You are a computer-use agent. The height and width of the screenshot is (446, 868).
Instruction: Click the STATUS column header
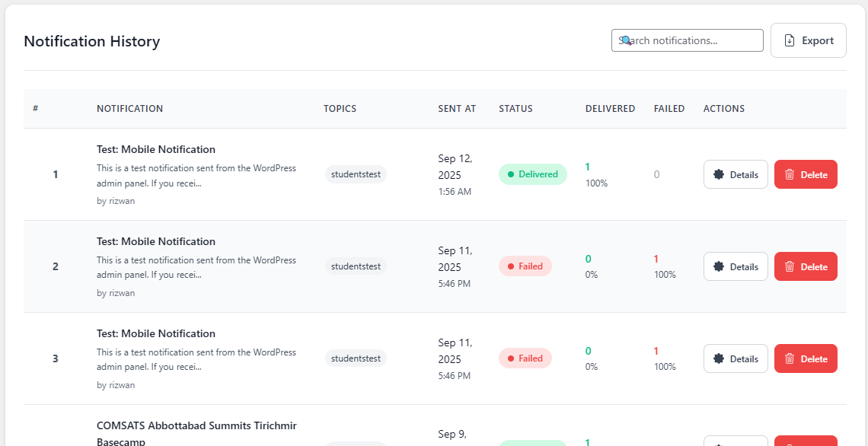click(x=515, y=109)
